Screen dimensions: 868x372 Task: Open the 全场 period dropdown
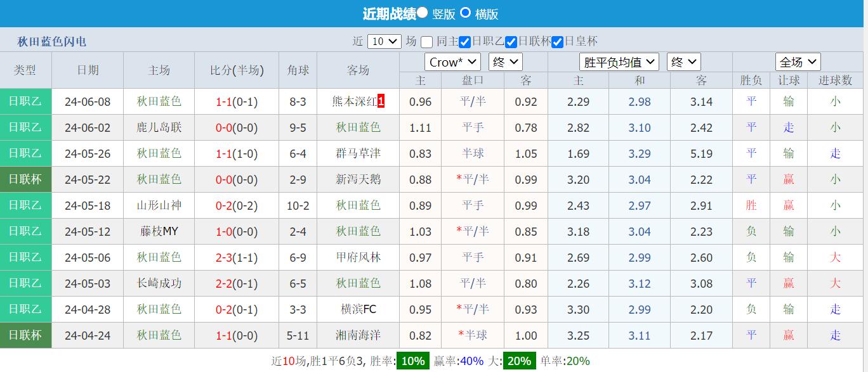point(798,61)
